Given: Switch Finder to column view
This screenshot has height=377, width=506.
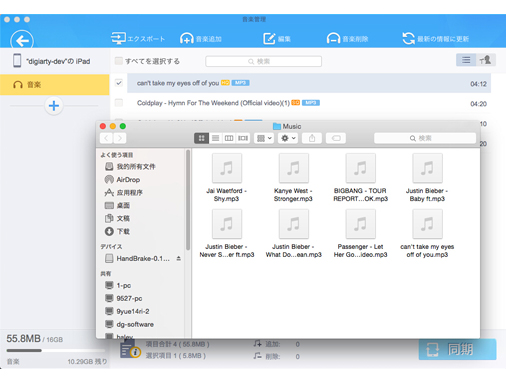Looking at the screenshot, I should coord(229,138).
